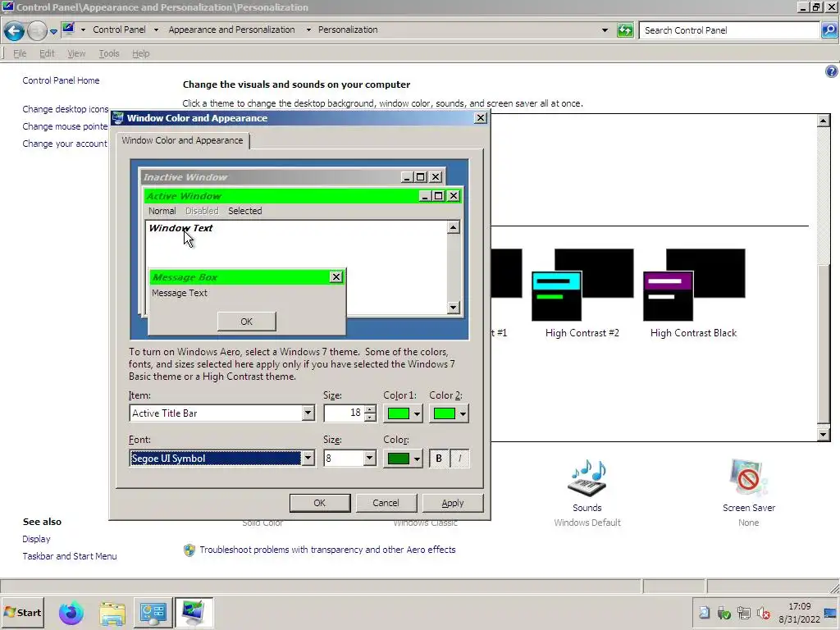Expand Appearance and Personalization breadcrumb arrow

point(308,30)
